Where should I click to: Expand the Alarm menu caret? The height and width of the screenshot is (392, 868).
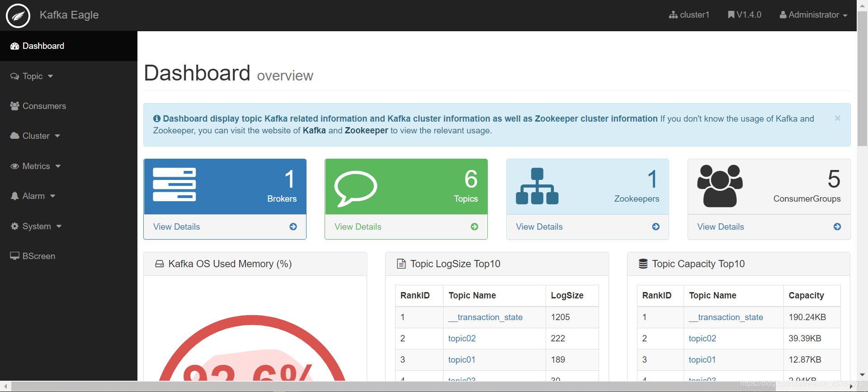(52, 196)
